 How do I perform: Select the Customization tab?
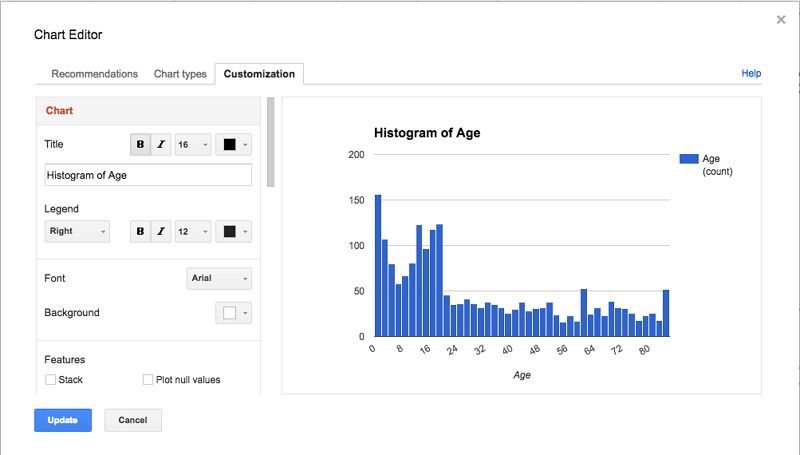(x=259, y=74)
